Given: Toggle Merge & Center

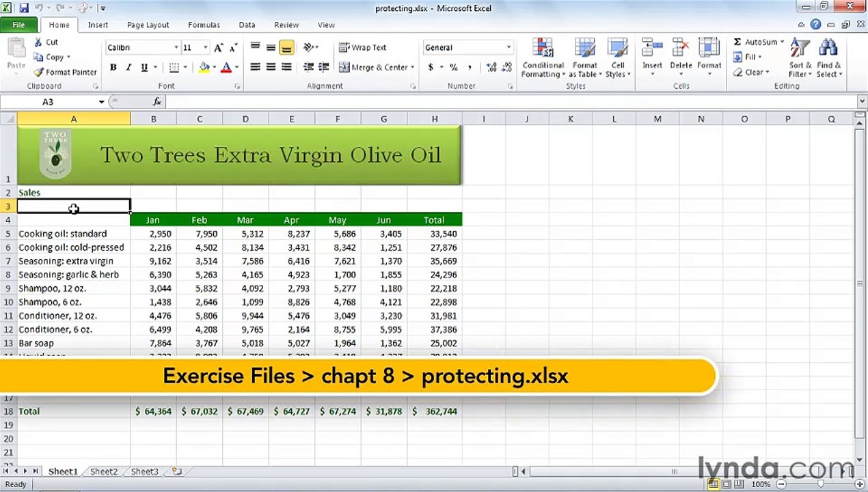Looking at the screenshot, I should (374, 67).
